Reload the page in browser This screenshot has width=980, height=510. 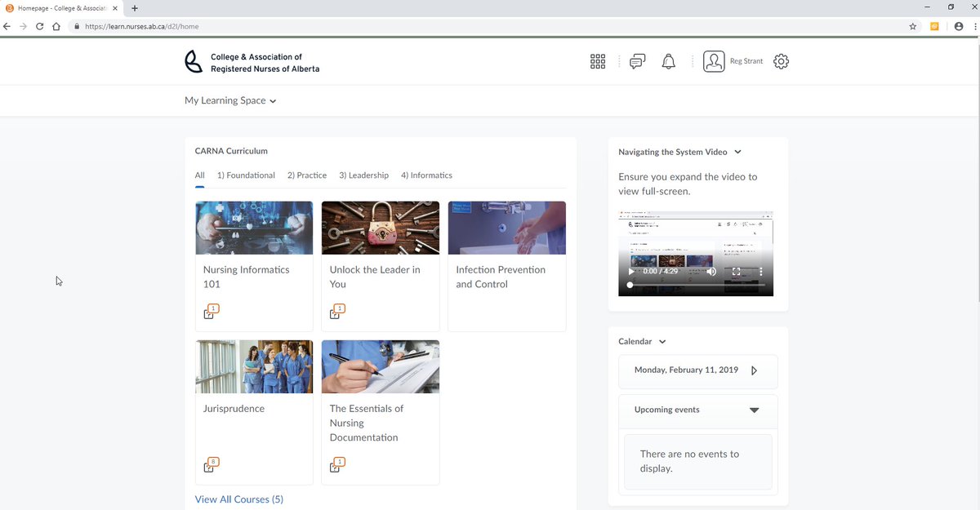39,26
